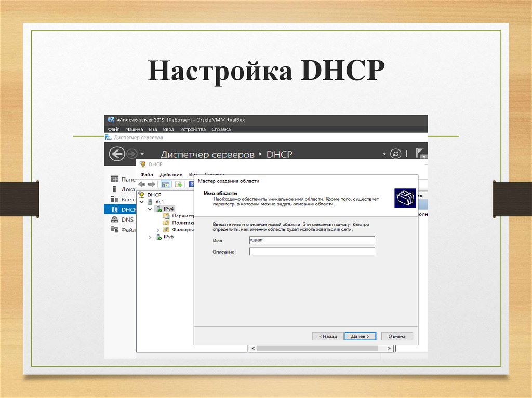Toggle console tree pane toolbar icon
Image resolution: width=532 pixels, height=398 pixels.
pos(166,184)
